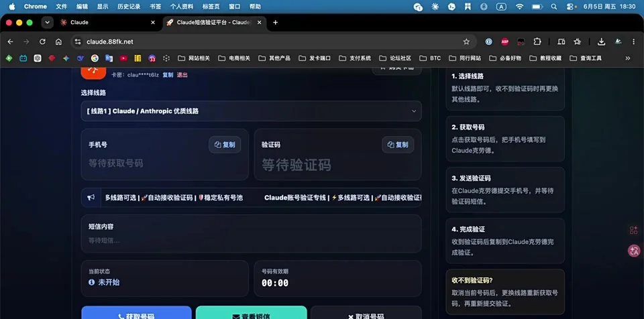Open macOS Control Center
The width and height of the screenshot is (644, 319).
click(570, 7)
